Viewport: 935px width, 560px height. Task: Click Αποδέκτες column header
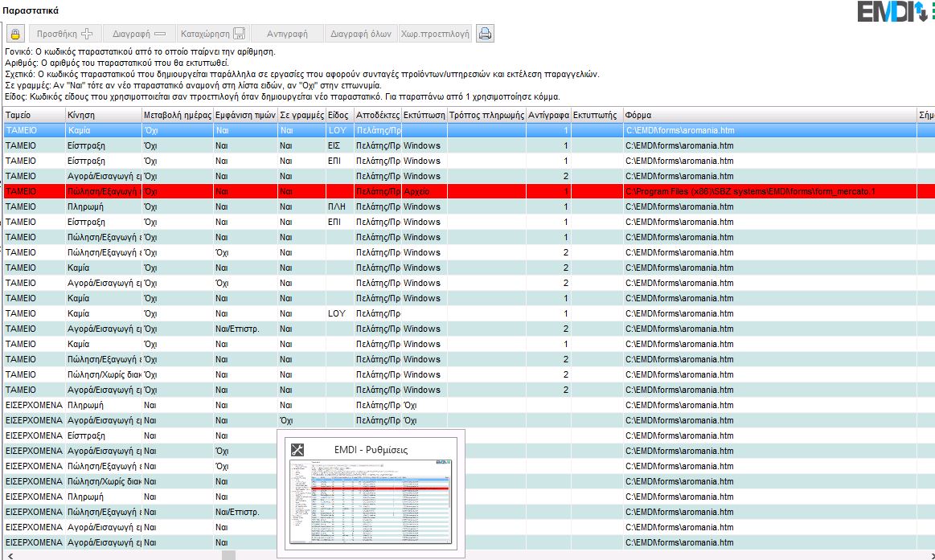(378, 115)
